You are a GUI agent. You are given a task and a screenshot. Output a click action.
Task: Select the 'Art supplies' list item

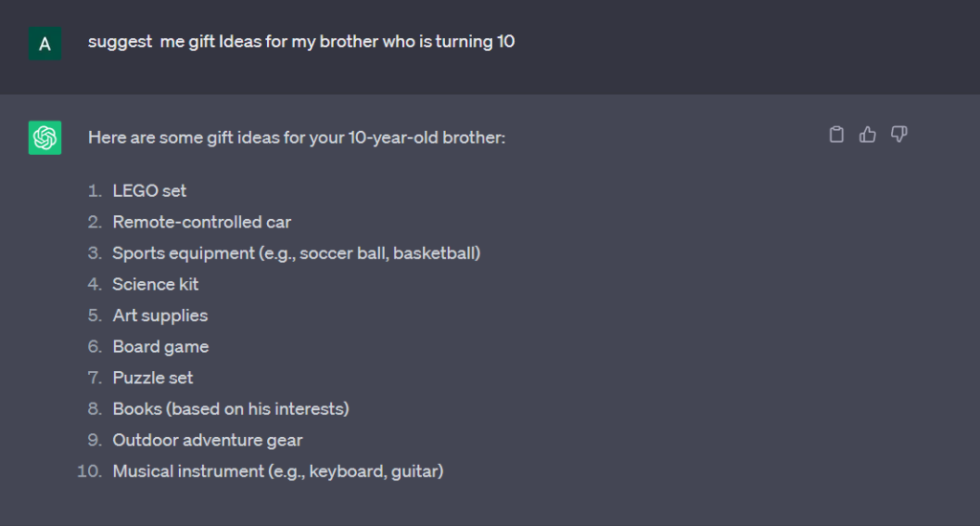coord(160,316)
